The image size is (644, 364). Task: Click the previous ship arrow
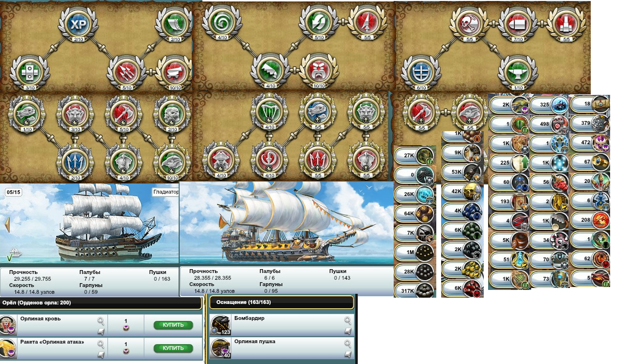(x=7, y=225)
